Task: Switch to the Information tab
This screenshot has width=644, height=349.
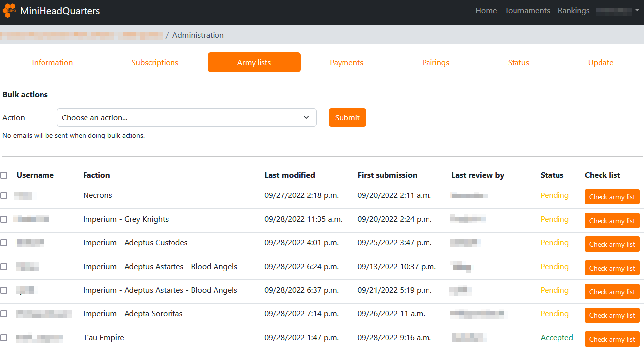Action: click(52, 63)
